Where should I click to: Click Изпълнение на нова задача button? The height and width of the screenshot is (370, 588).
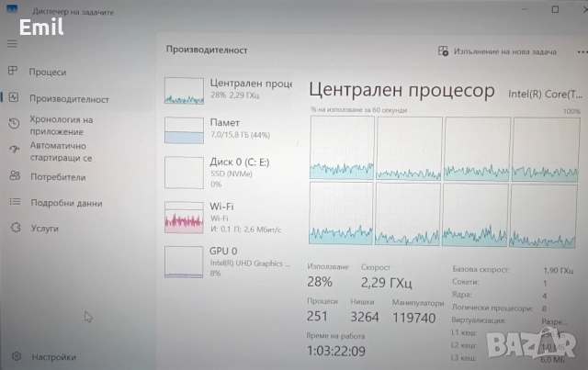point(497,51)
